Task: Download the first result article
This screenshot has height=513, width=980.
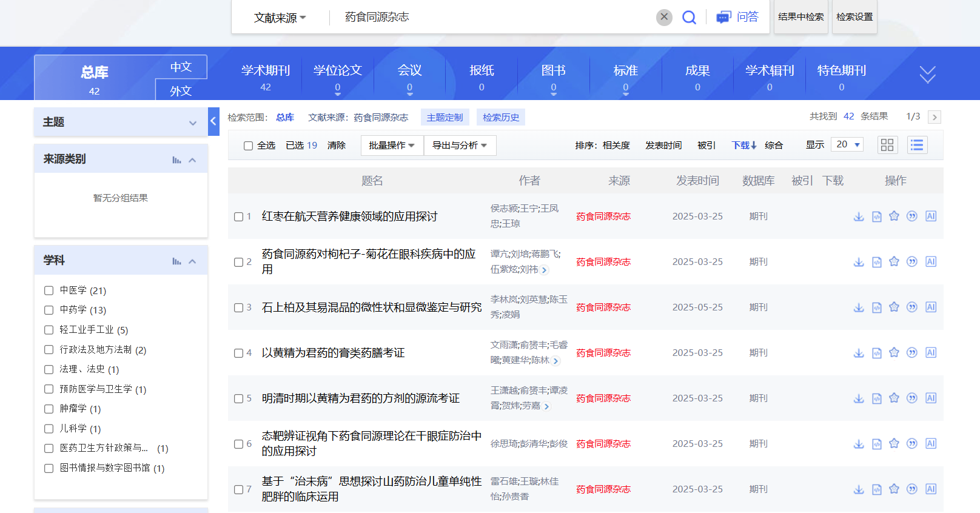Action: coord(859,216)
